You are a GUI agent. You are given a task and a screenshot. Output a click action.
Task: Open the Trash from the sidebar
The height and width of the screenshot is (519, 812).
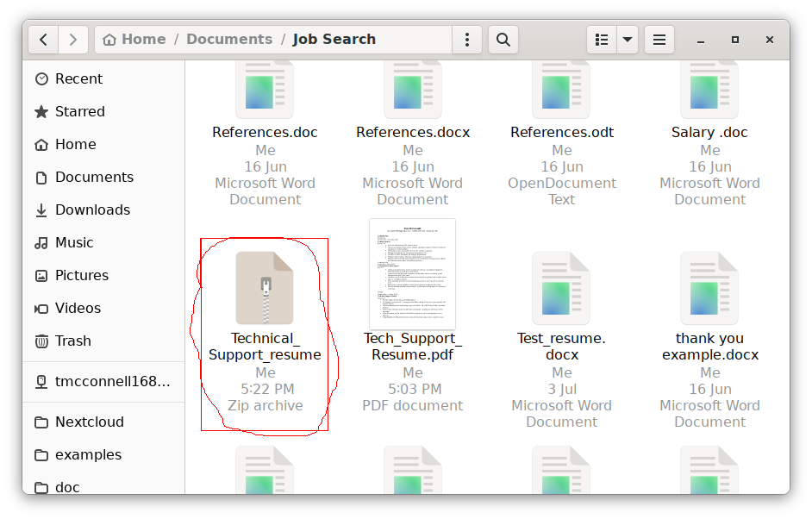click(x=73, y=341)
